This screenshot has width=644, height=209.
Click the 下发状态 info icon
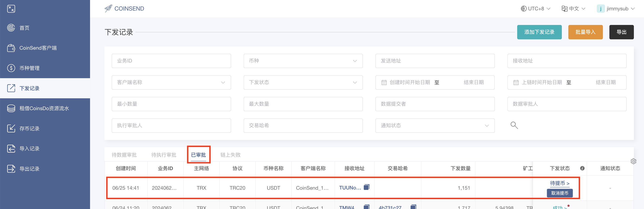click(x=582, y=168)
